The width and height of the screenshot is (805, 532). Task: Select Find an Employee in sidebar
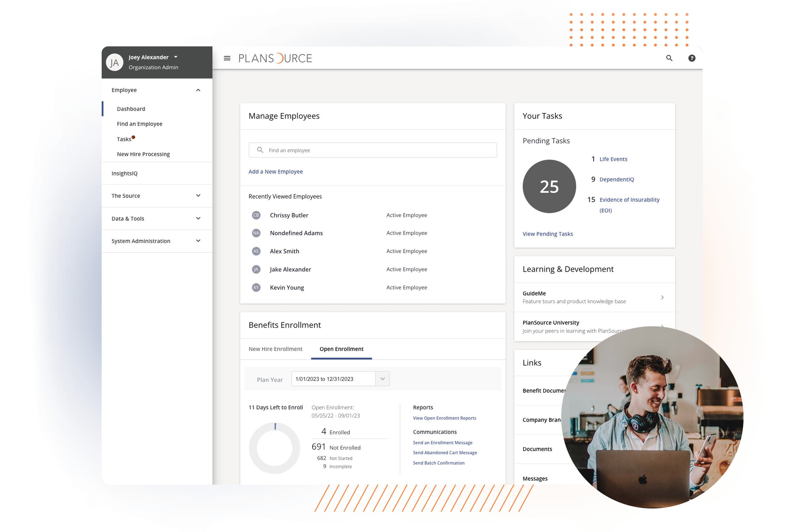(140, 124)
